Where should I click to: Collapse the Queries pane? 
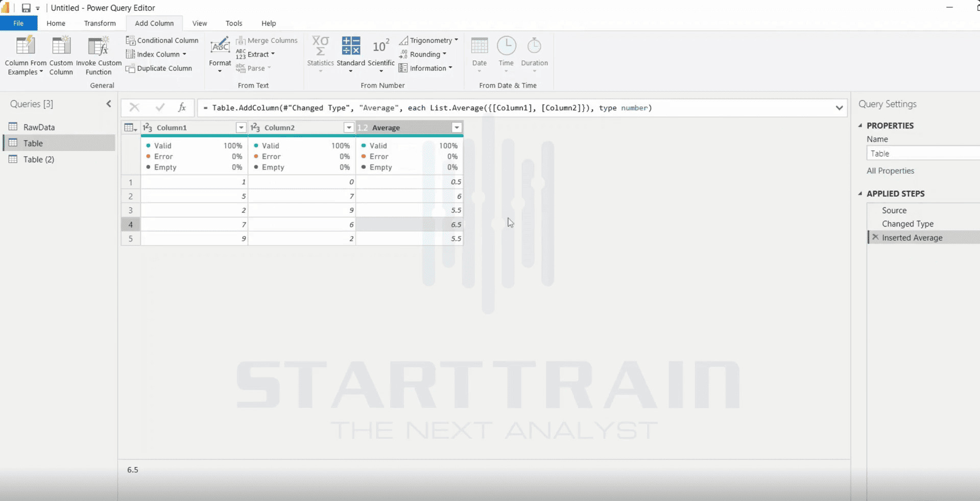click(109, 104)
